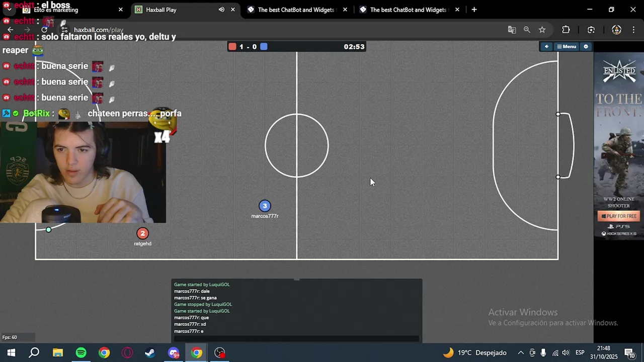644x362 pixels.
Task: Open the Windows Start menu
Action: pyautogui.click(x=11, y=353)
